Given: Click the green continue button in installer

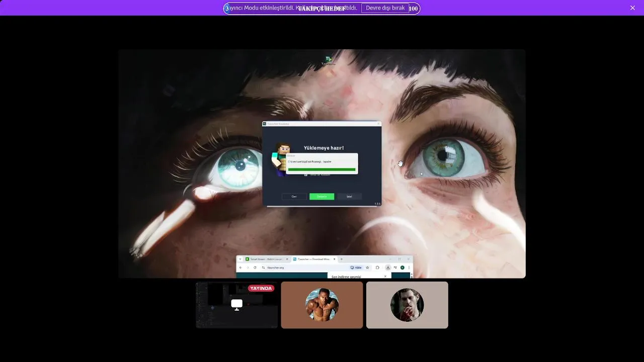Looking at the screenshot, I should click(x=321, y=197).
